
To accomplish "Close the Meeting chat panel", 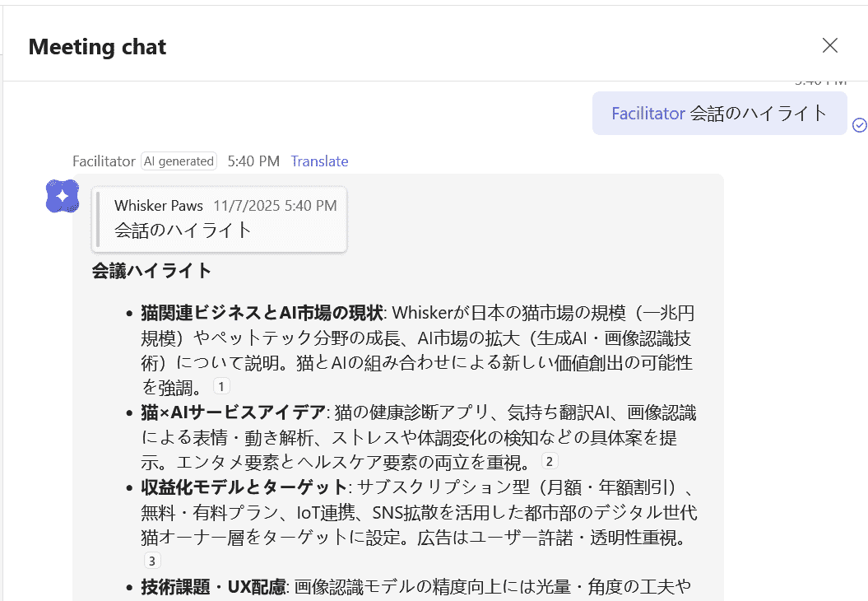I will coord(829,45).
